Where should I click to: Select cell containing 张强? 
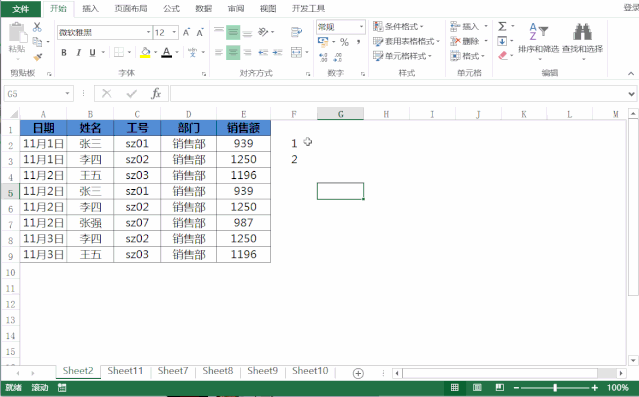(90, 223)
